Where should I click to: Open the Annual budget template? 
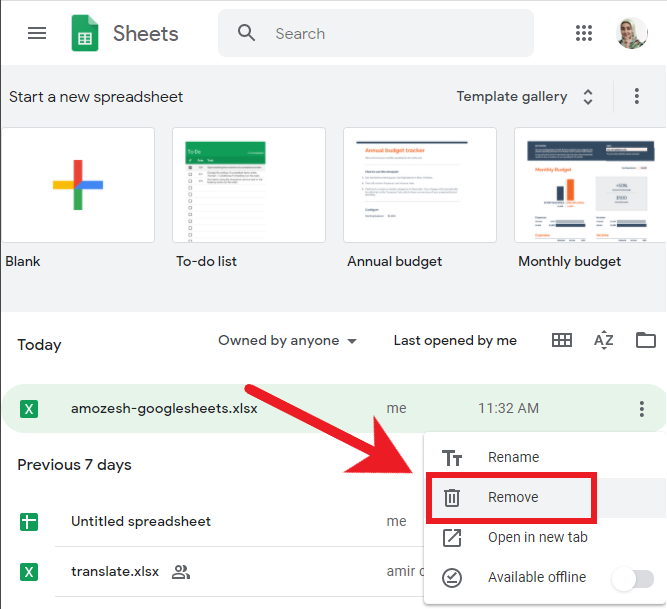[420, 185]
